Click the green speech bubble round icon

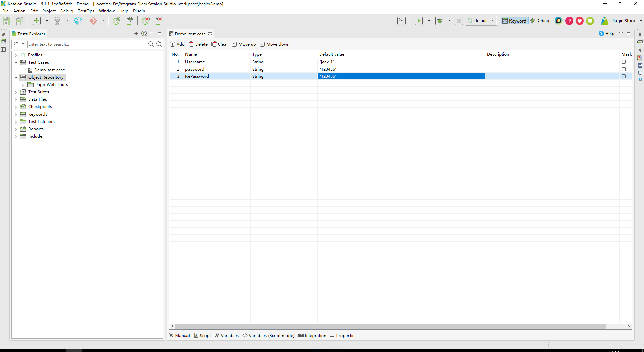590,21
